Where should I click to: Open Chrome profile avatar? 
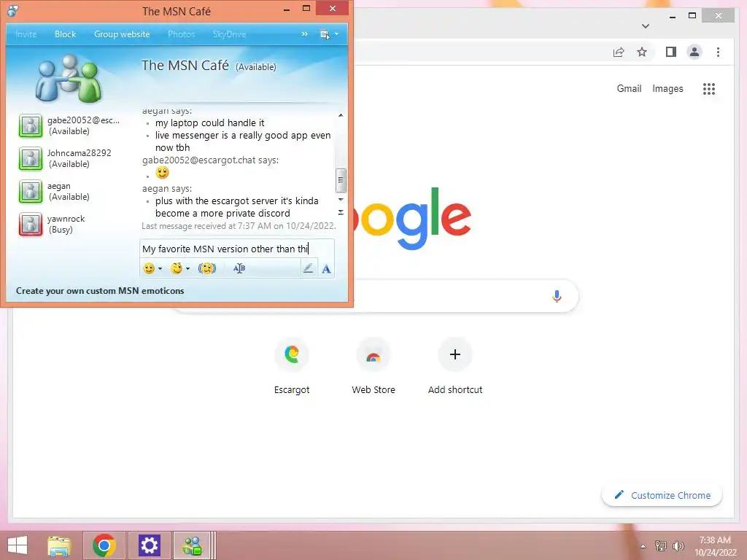click(694, 52)
